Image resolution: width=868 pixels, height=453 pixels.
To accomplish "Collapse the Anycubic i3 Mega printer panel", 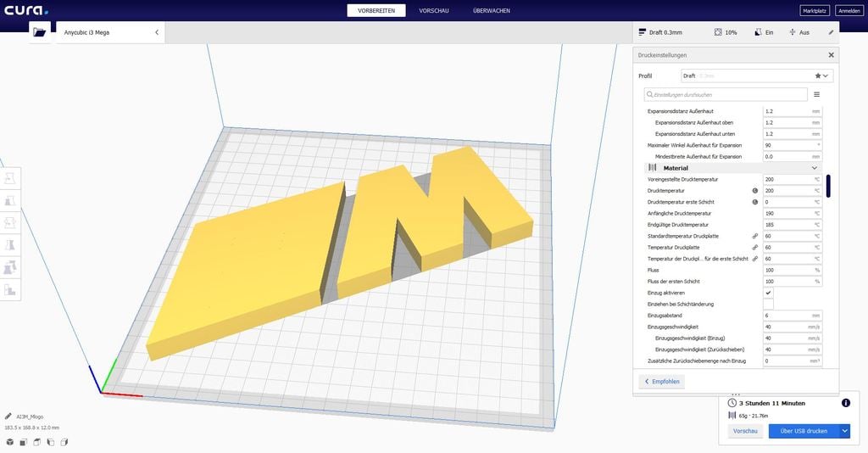I will click(157, 32).
